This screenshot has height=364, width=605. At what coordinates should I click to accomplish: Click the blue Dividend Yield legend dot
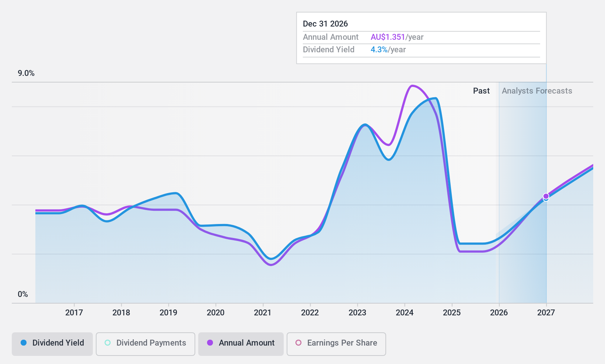pos(23,343)
